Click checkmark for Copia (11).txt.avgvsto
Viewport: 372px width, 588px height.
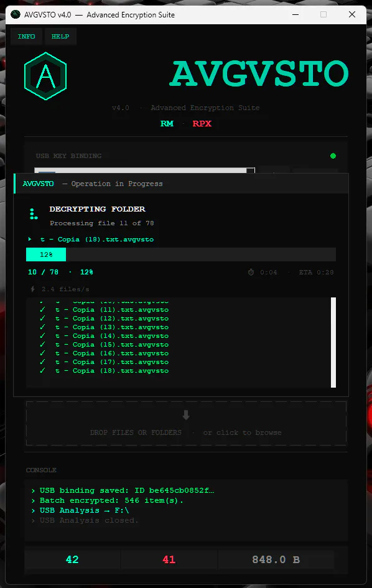(x=42, y=310)
